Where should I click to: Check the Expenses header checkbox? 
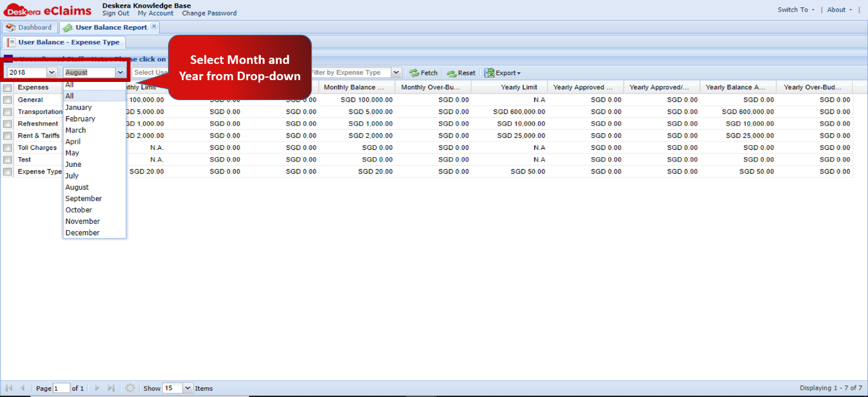(7, 87)
